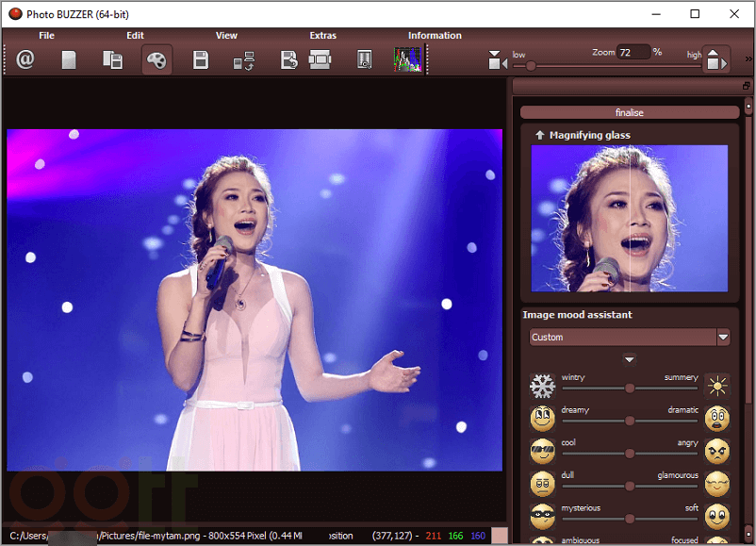Screen dimensions: 756x546
Task: Click the angry face mood icon
Action: coord(717,452)
